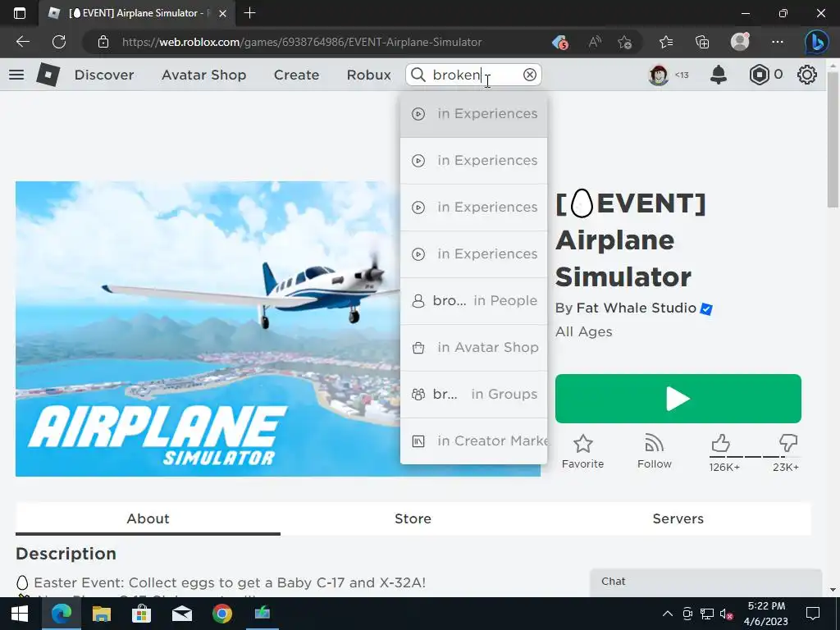Viewport: 840px width, 630px height.
Task: Search 'broken' in People
Action: (x=473, y=300)
